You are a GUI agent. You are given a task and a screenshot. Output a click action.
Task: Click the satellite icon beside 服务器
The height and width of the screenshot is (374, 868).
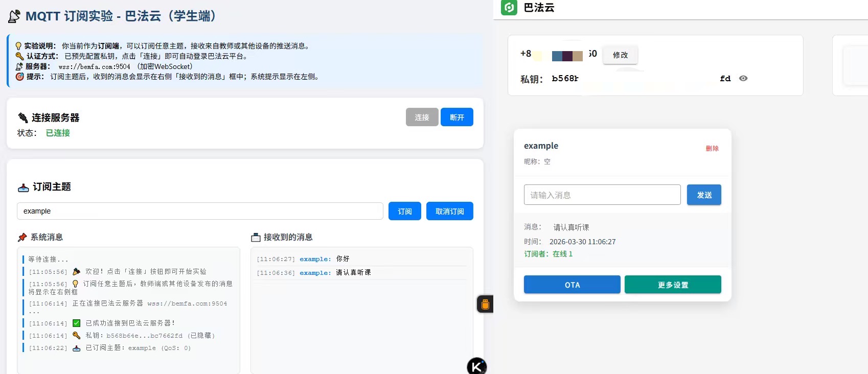tap(19, 66)
